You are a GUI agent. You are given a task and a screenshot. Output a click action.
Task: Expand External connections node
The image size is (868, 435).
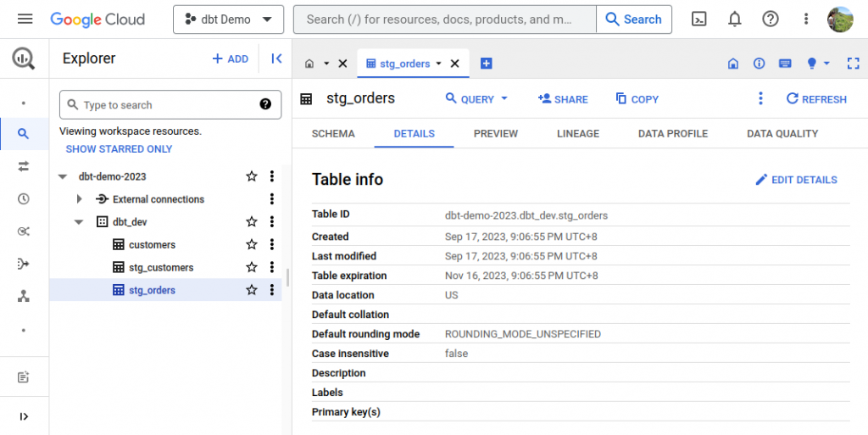79,199
